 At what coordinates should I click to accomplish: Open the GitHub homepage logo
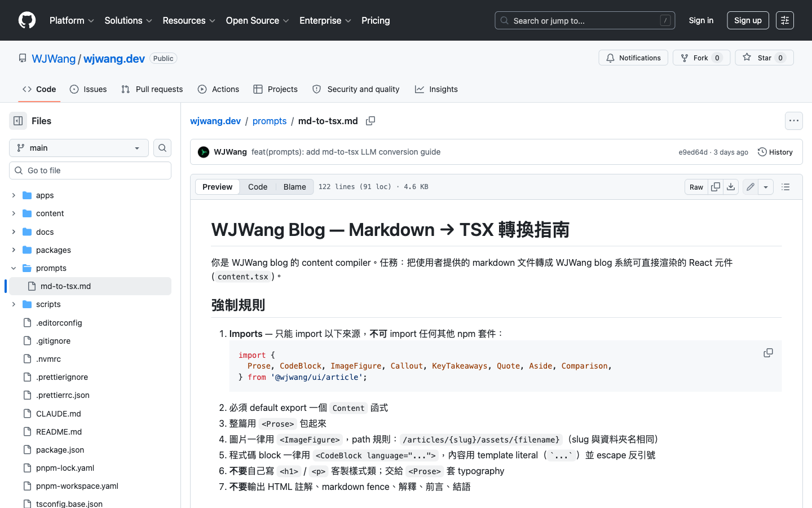pos(27,20)
